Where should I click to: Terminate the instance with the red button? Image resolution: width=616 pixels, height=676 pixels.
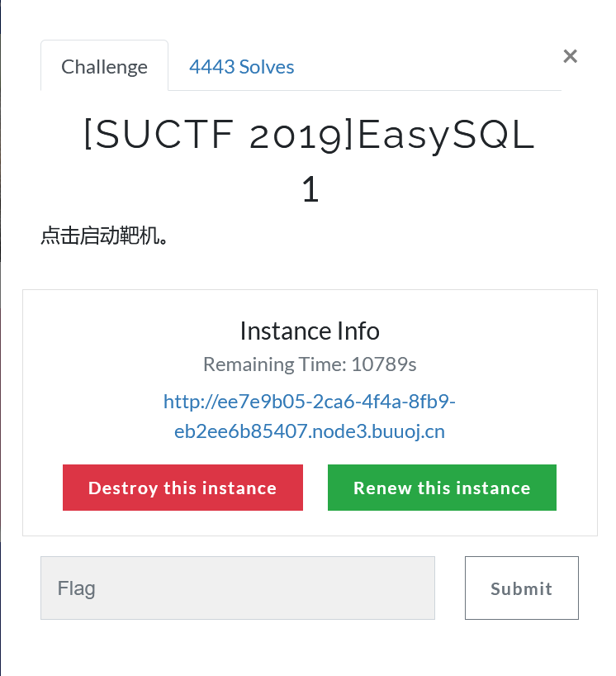click(x=182, y=488)
